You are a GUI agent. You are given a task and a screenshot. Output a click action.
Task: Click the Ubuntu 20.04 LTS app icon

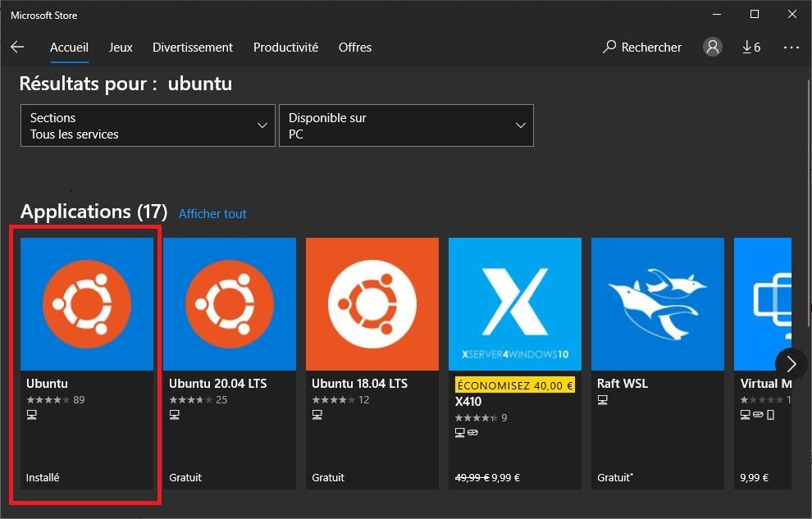pyautogui.click(x=229, y=304)
